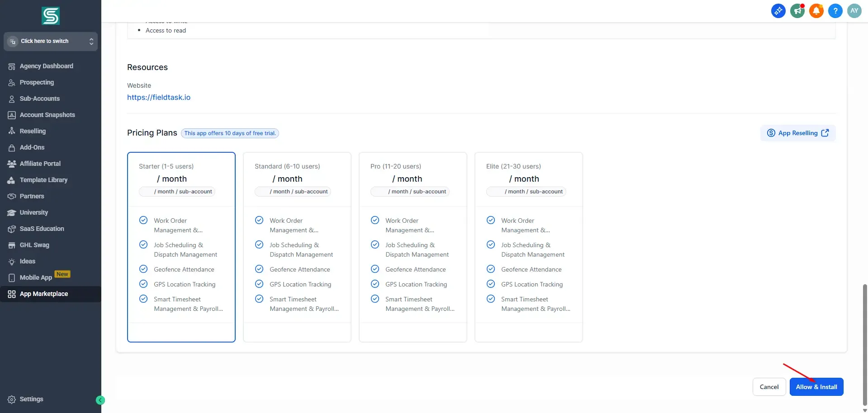This screenshot has height=413, width=868.
Task: Open the Sub-Accounts menu item
Action: [x=39, y=99]
